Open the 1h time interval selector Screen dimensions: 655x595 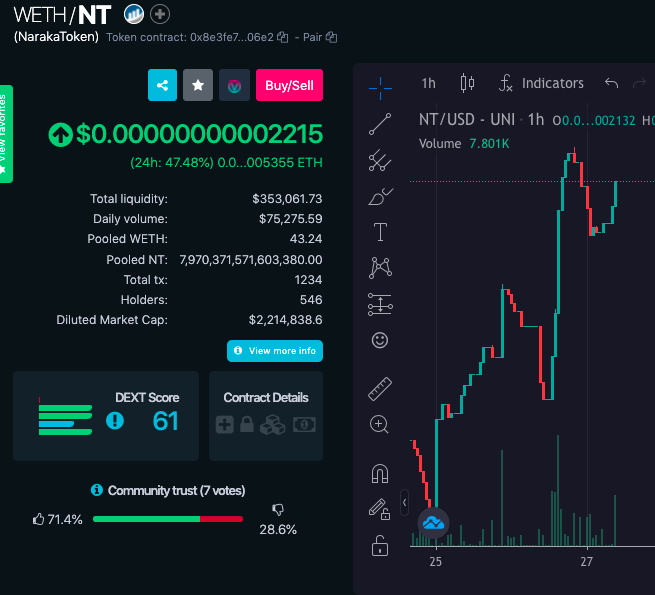click(428, 83)
